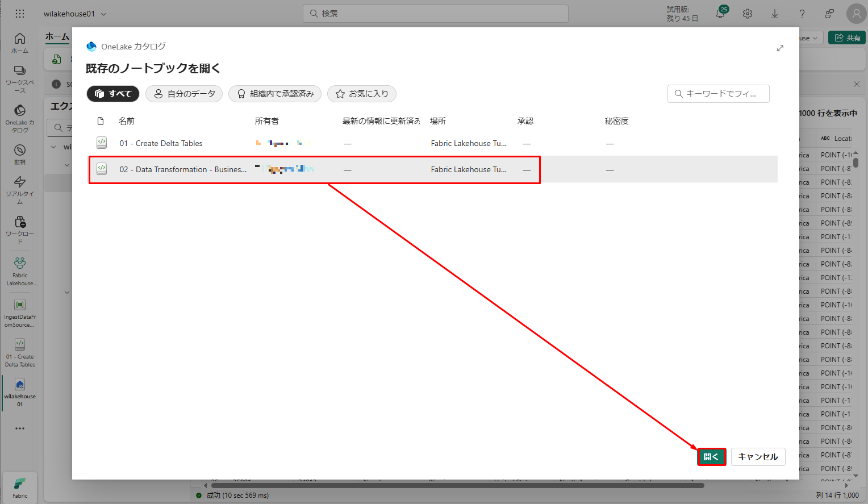The width and height of the screenshot is (868, 504).
Task: Click the top 検索 search box
Action: 436,14
